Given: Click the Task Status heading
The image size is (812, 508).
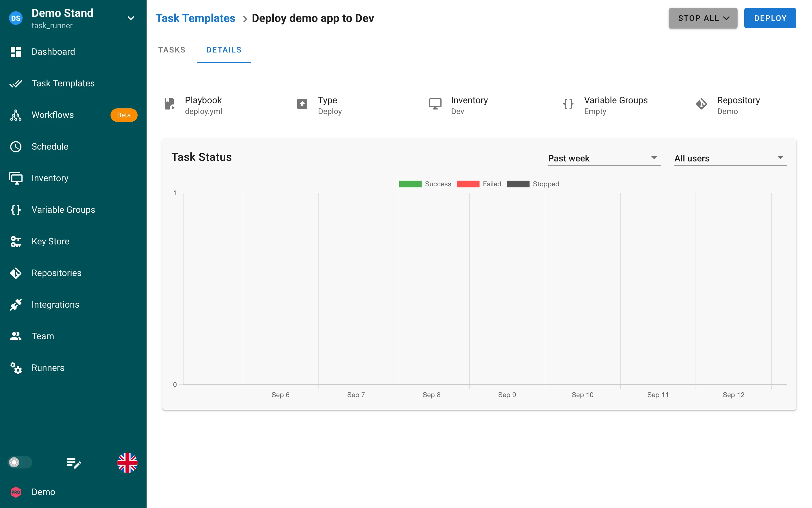Looking at the screenshot, I should point(201,157).
